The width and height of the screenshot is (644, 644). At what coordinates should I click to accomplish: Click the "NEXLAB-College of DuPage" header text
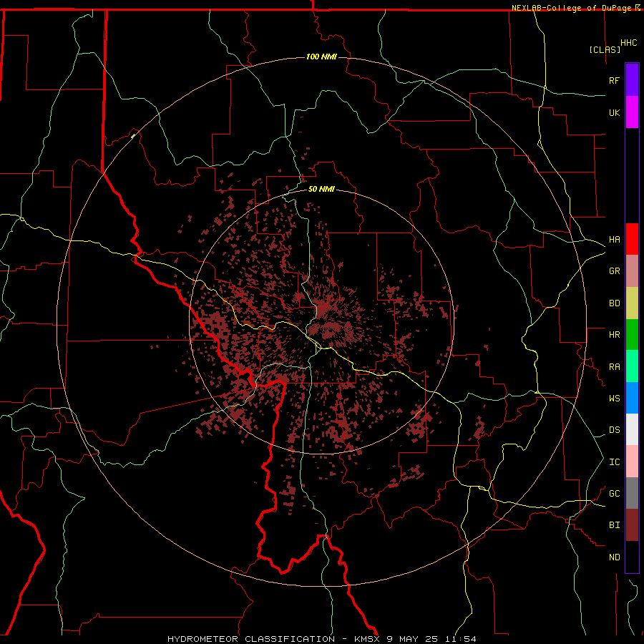(571, 8)
